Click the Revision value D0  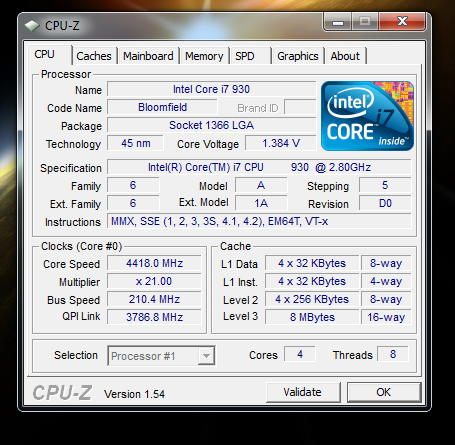[x=385, y=203]
